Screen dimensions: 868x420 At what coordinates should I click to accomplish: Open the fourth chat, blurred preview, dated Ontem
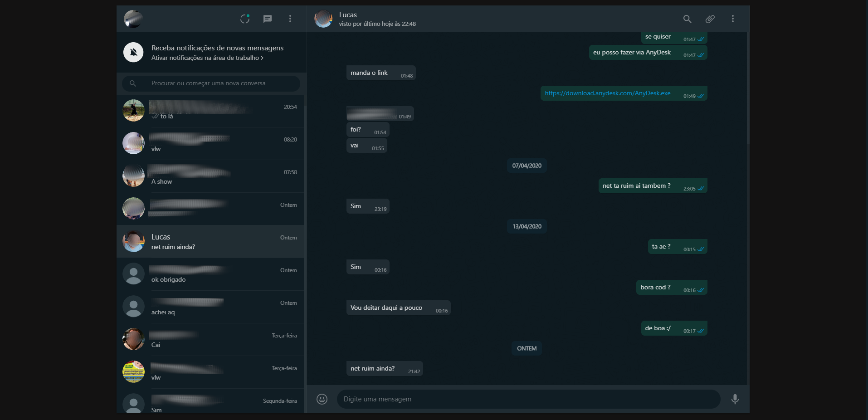(x=210, y=209)
